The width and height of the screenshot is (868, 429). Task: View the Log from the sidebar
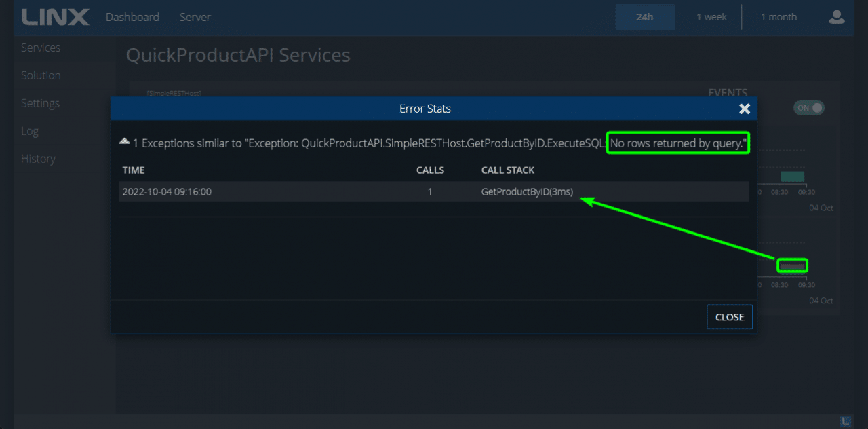29,130
